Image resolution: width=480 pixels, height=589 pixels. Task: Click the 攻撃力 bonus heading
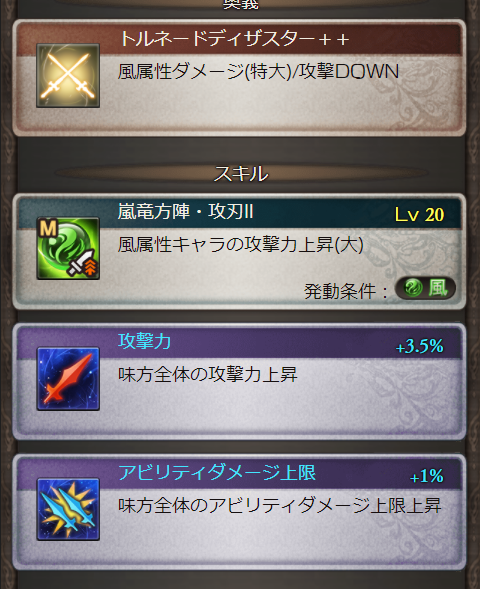145,341
